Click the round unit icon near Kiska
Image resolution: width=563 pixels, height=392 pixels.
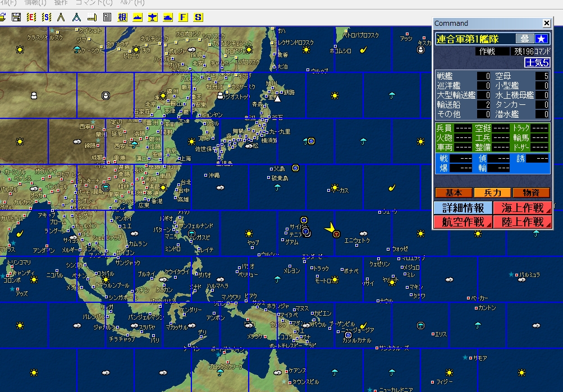click(420, 50)
